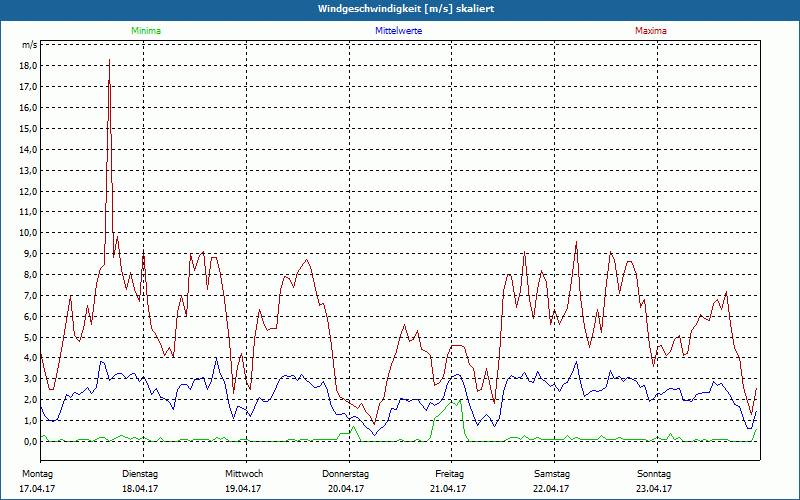The height and width of the screenshot is (500, 800).
Task: Click the date 17.04.17
Action: click(37, 489)
